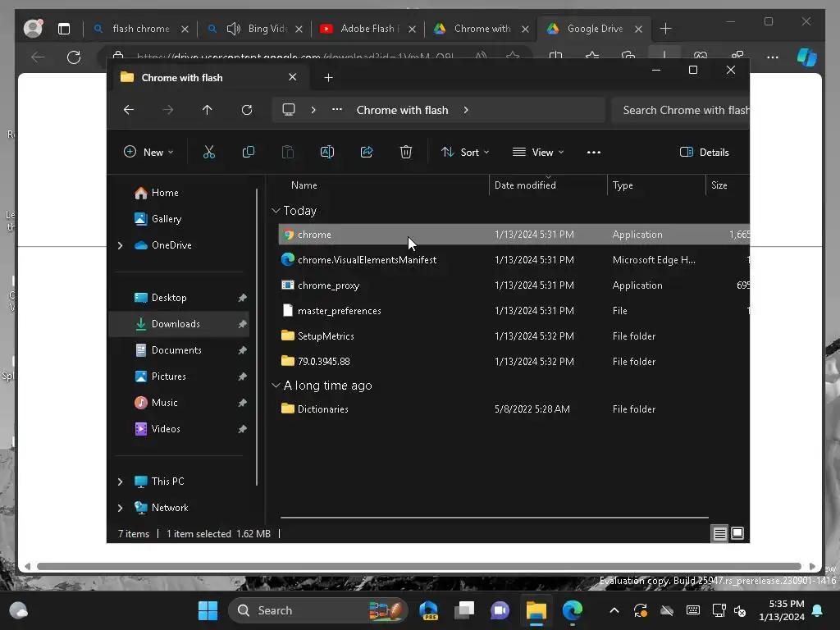
Task: Reload page in Edge browser
Action: tap(74, 57)
